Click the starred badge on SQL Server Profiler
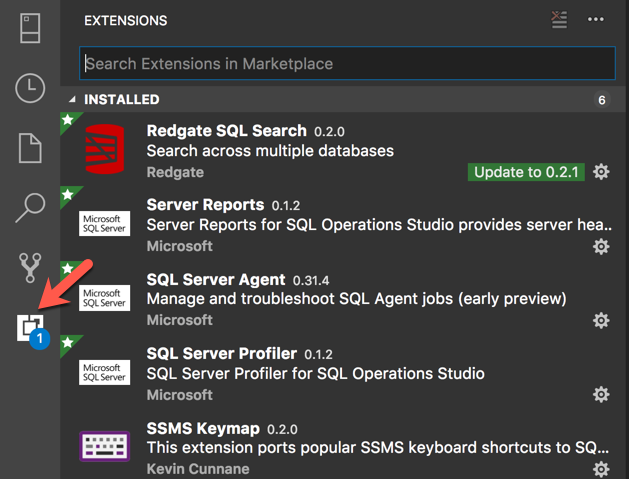 (69, 343)
